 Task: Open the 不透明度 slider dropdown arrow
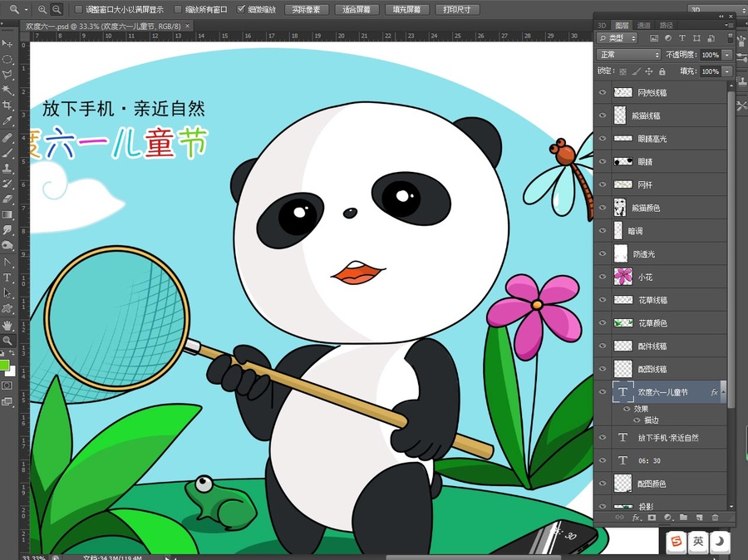tap(727, 55)
